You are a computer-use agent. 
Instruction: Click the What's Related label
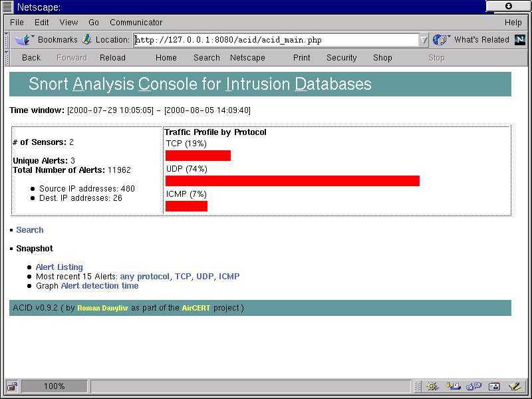click(481, 40)
